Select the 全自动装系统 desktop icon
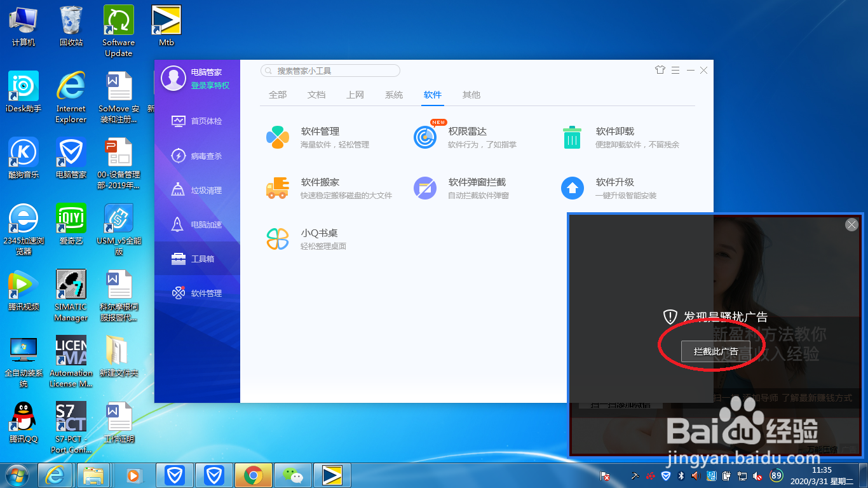The width and height of the screenshot is (868, 488). click(x=24, y=362)
